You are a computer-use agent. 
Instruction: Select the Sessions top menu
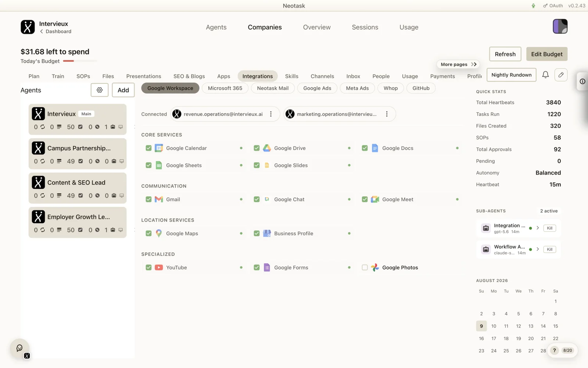point(365,27)
